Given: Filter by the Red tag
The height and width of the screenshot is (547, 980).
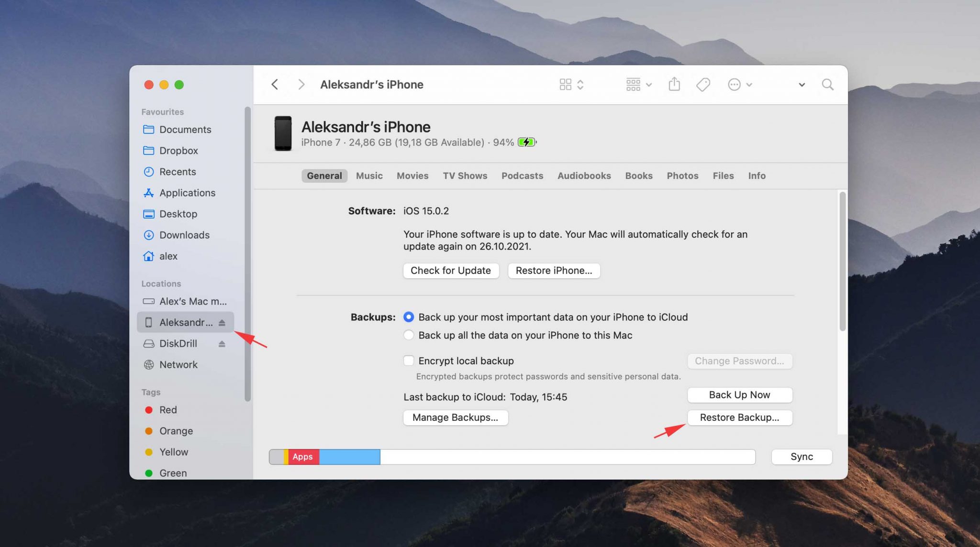Looking at the screenshot, I should (185, 410).
